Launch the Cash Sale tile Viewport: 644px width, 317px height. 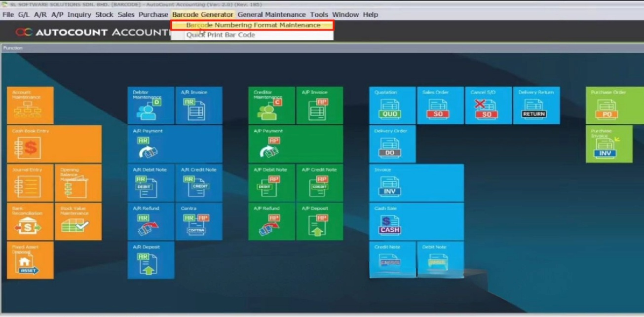(416, 221)
